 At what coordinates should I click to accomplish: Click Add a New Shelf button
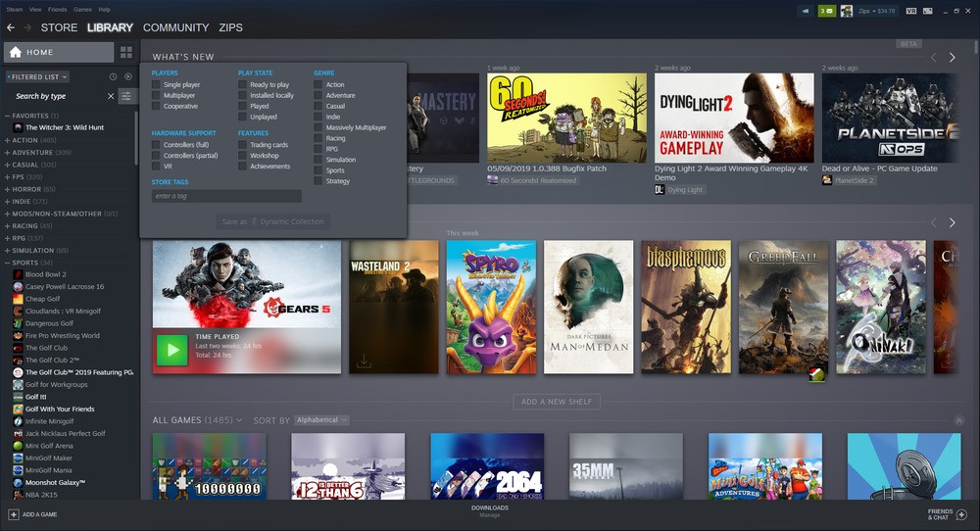(557, 402)
